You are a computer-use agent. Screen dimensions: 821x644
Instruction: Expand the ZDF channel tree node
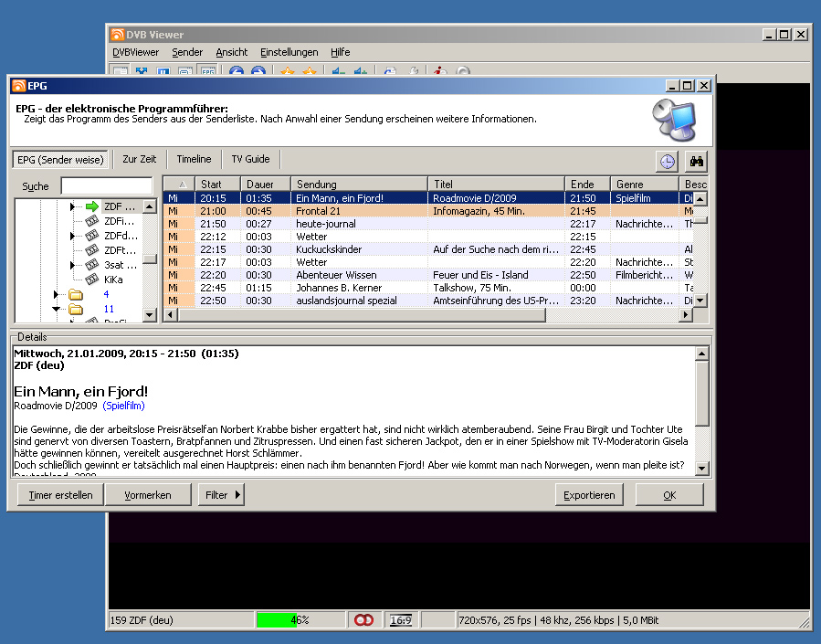pyautogui.click(x=72, y=206)
